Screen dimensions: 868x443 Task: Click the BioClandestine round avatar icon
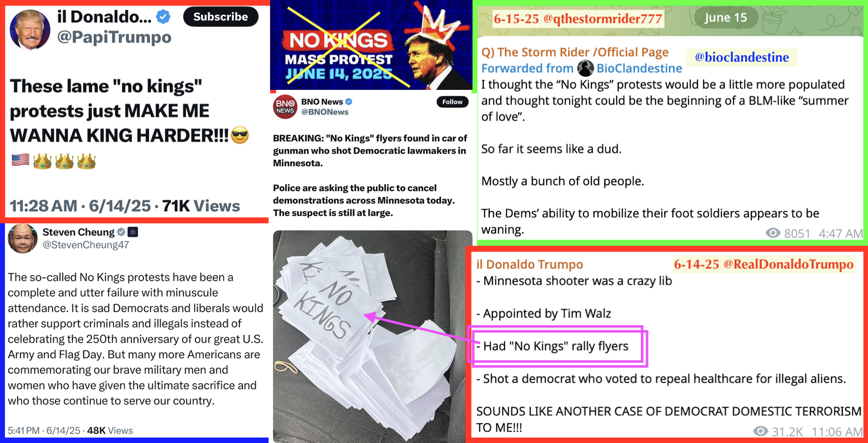tap(585, 68)
